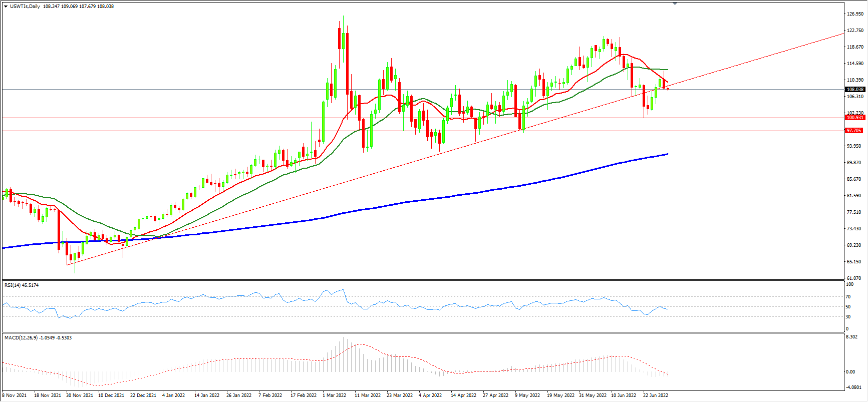Click the 22 Jun 2022 date label
Screen dimensions: 868x402
pyautogui.click(x=656, y=395)
